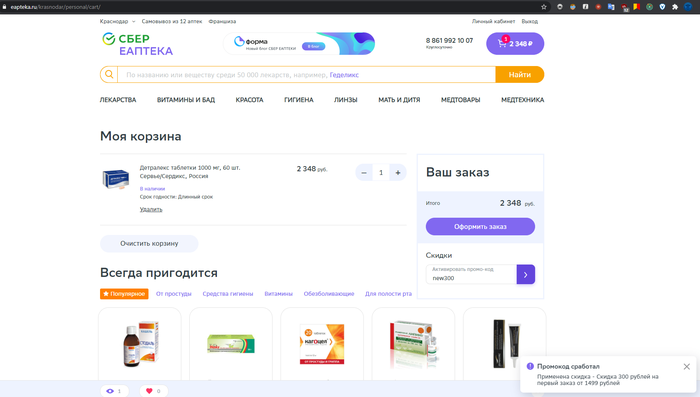Click the Оформить заказ button

(x=480, y=226)
